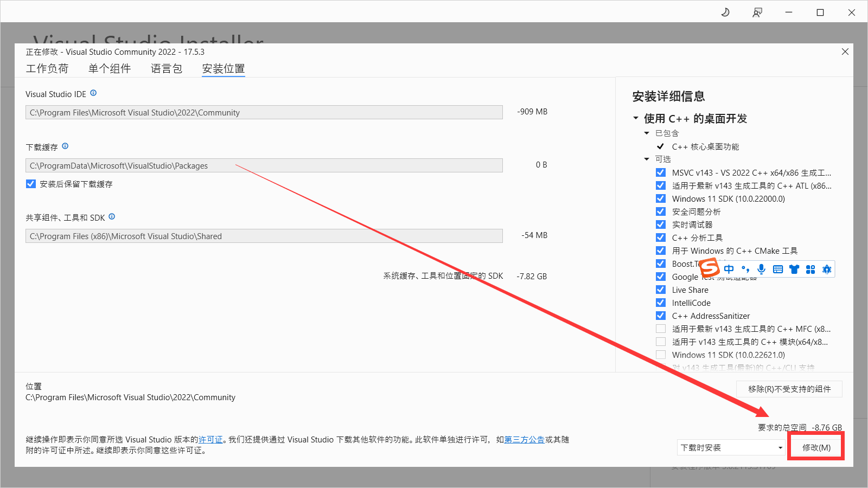Viewport: 868px width, 488px height.
Task: Uncheck 安装后保留下载缓存 checkbox
Action: pyautogui.click(x=31, y=184)
